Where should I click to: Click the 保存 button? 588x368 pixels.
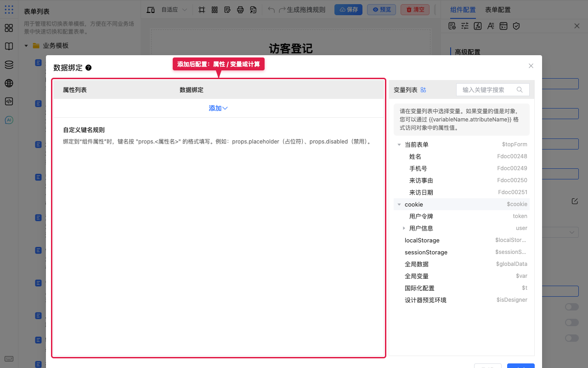click(x=348, y=10)
